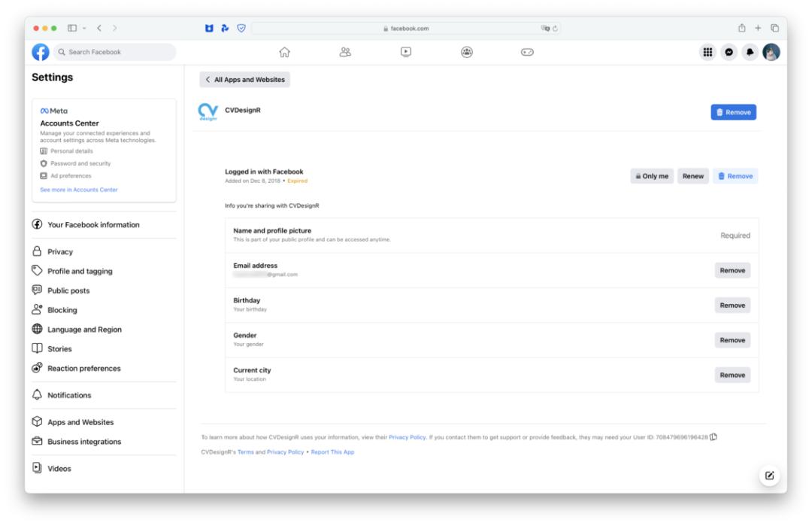Image resolution: width=812 pixels, height=526 pixels.
Task: Copy User ID with the copy icon
Action: click(x=714, y=437)
